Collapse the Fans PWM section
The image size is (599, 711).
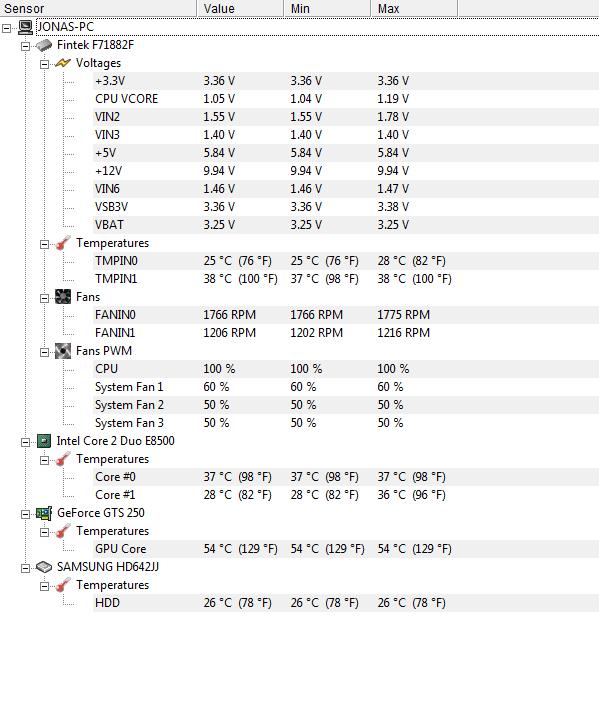(44, 352)
